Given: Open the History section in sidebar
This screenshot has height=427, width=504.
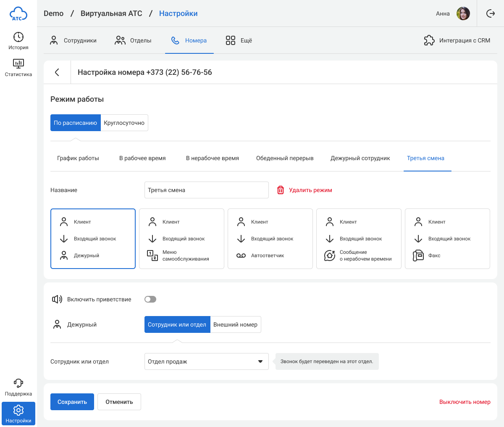Looking at the screenshot, I should [18, 41].
